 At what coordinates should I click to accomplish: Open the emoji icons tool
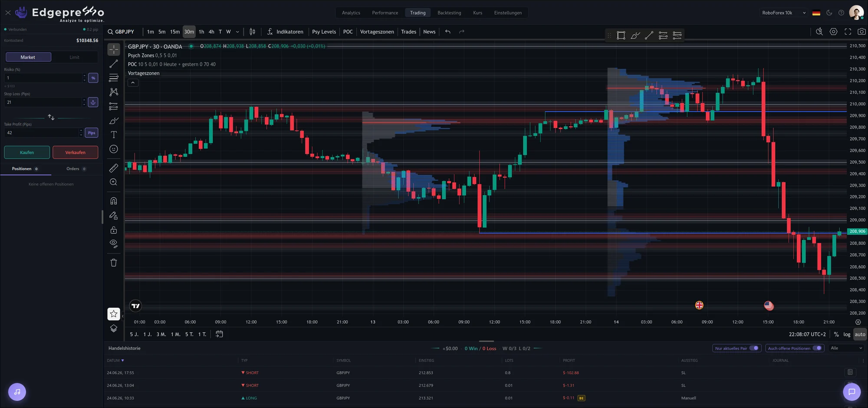click(114, 149)
